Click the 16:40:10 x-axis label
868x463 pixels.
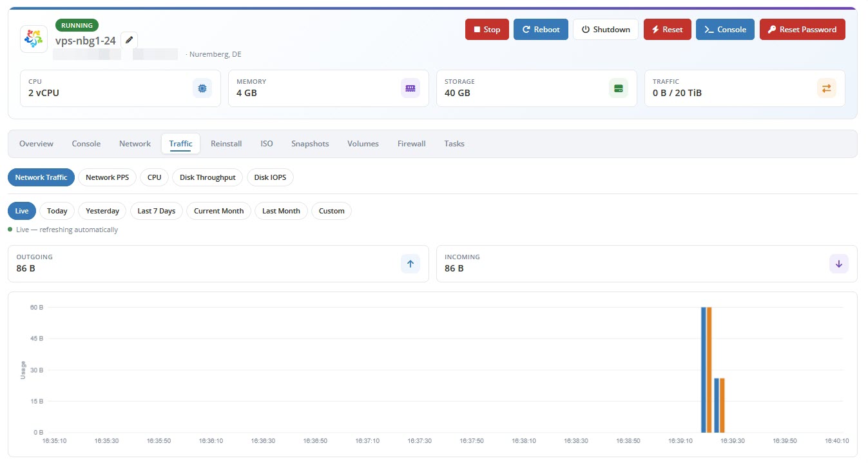click(837, 441)
